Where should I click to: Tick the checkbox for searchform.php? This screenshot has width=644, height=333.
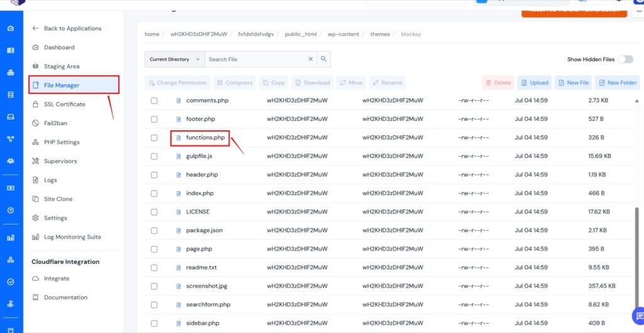tap(154, 305)
